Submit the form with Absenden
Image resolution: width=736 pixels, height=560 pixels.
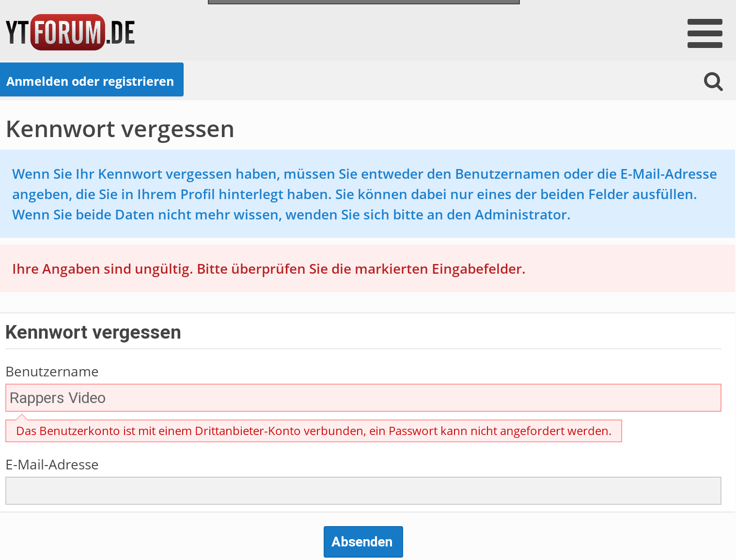coord(363,542)
